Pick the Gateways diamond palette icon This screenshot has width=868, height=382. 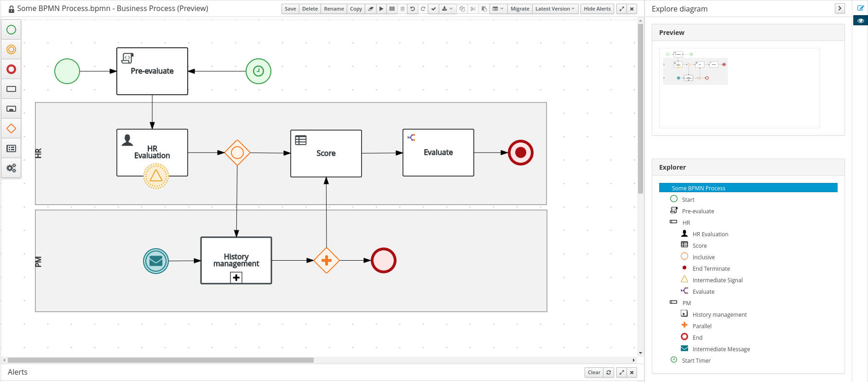(x=11, y=129)
